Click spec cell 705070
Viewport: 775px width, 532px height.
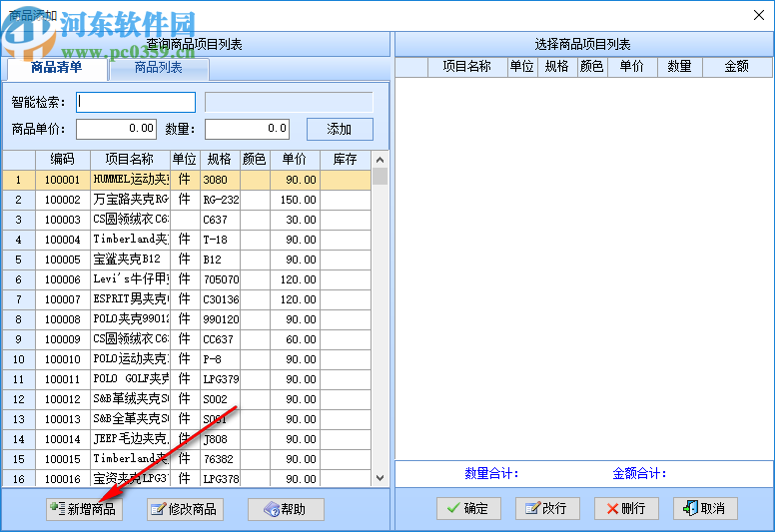point(221,279)
